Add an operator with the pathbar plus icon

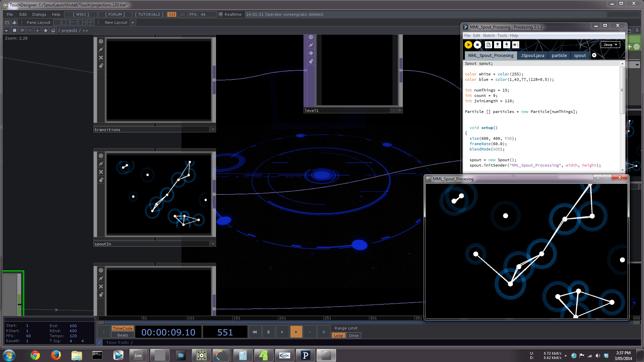pos(38,31)
